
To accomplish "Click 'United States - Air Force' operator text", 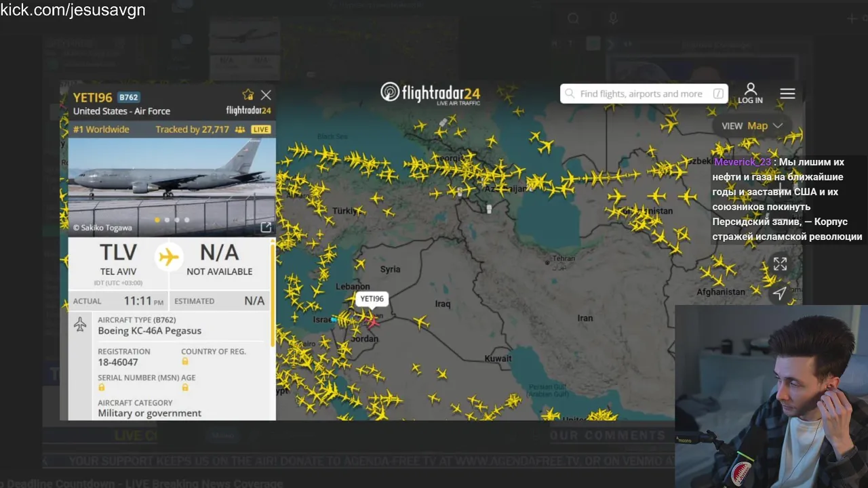I will (121, 111).
